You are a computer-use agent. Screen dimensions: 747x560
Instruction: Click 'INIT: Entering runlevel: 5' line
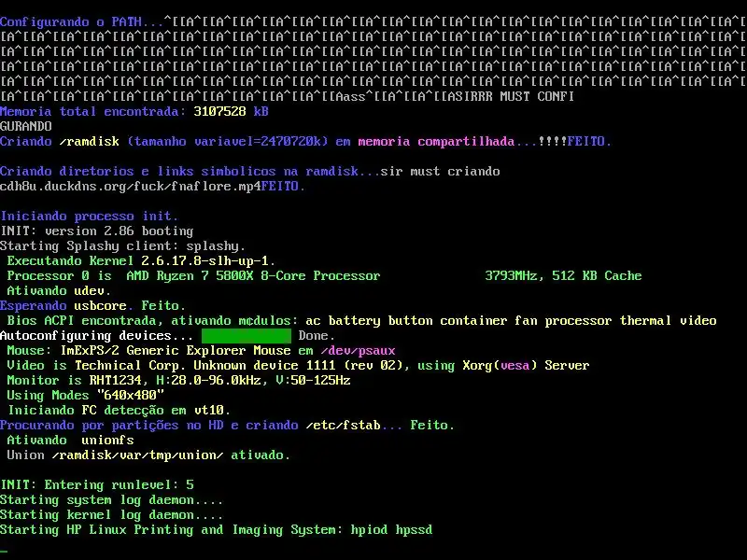[x=97, y=484]
